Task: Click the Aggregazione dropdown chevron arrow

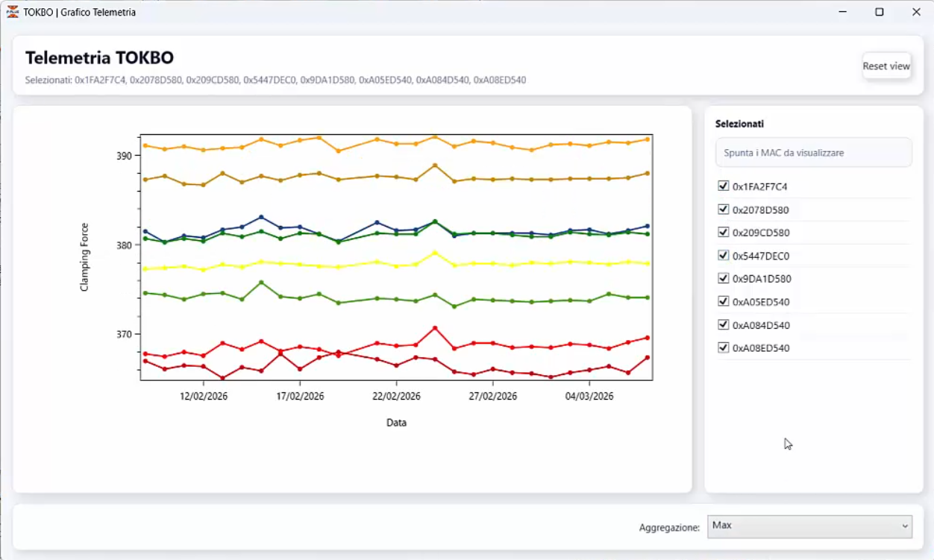Action: [905, 526]
